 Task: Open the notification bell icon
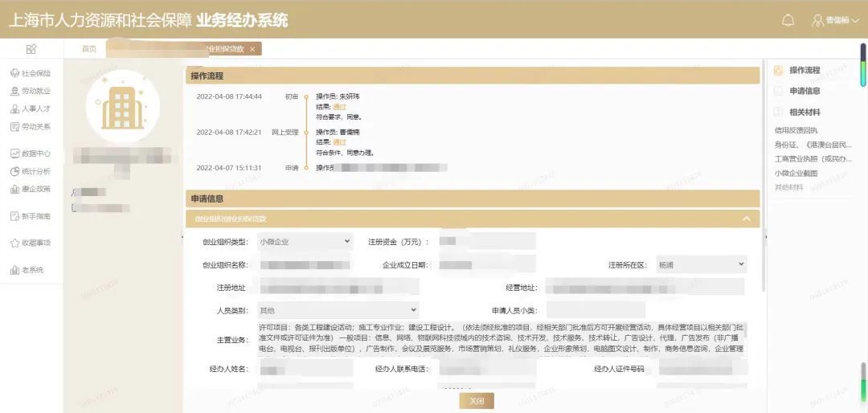[x=788, y=20]
